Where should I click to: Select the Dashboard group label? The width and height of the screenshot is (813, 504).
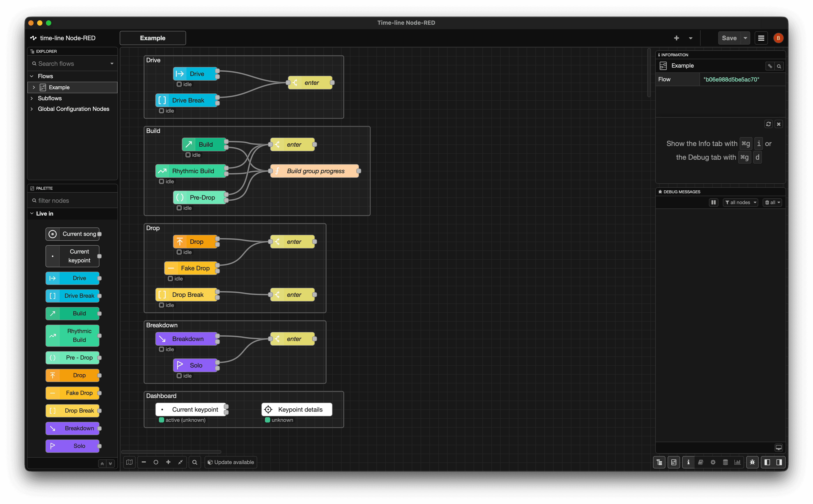click(161, 396)
